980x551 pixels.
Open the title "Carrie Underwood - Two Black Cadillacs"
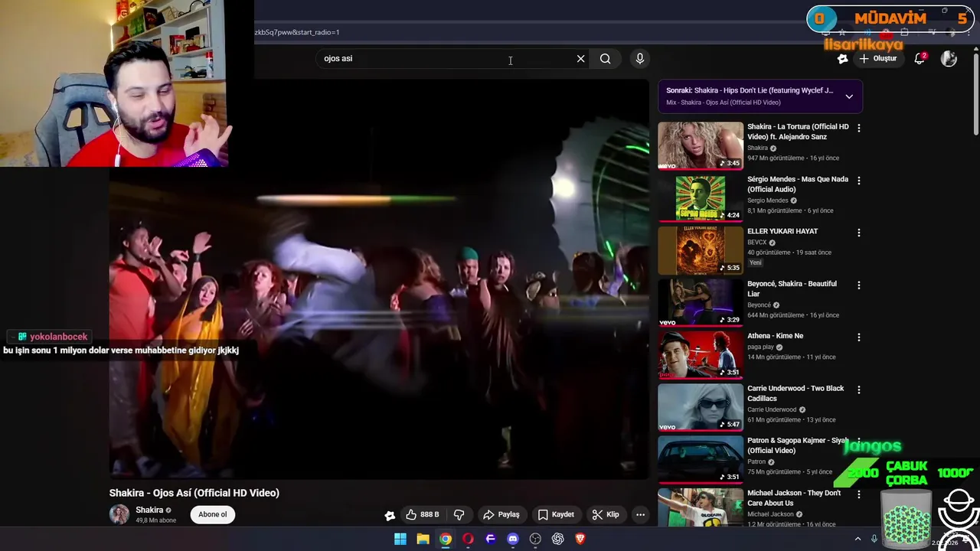click(x=795, y=393)
